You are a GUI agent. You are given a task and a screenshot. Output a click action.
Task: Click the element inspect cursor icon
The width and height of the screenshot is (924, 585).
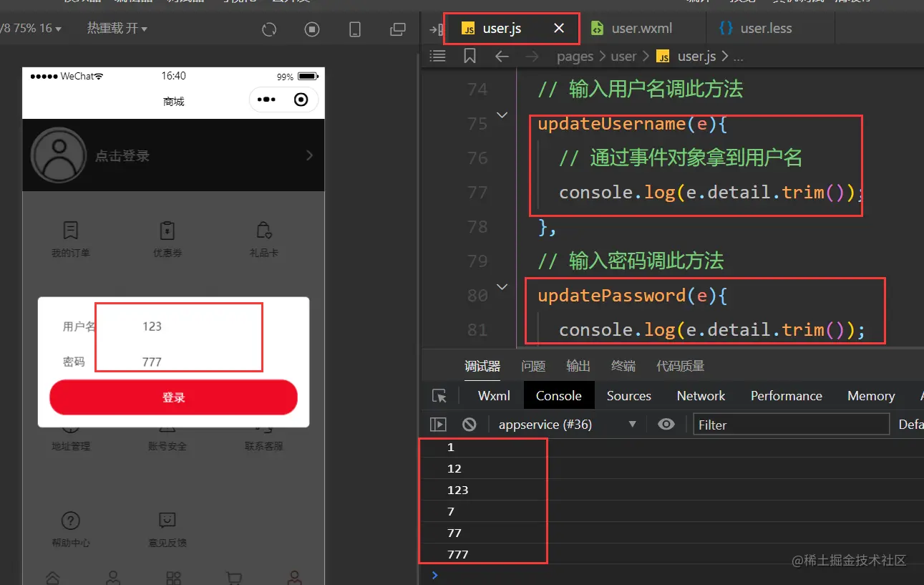(439, 396)
